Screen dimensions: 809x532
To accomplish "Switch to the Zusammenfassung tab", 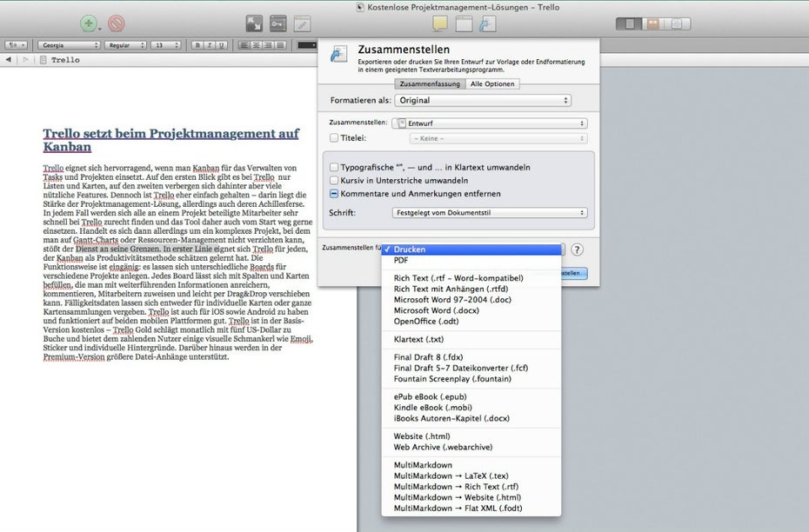I will click(430, 83).
